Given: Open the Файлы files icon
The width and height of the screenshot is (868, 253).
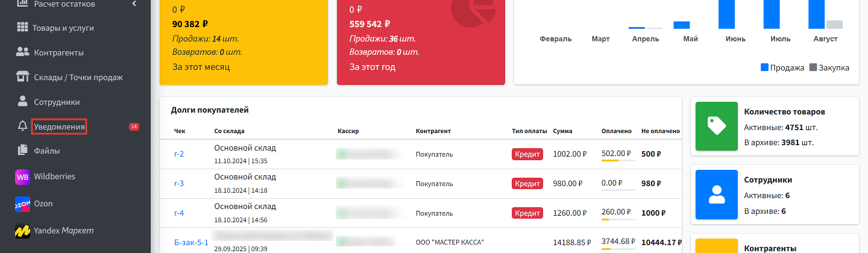Looking at the screenshot, I should [23, 151].
